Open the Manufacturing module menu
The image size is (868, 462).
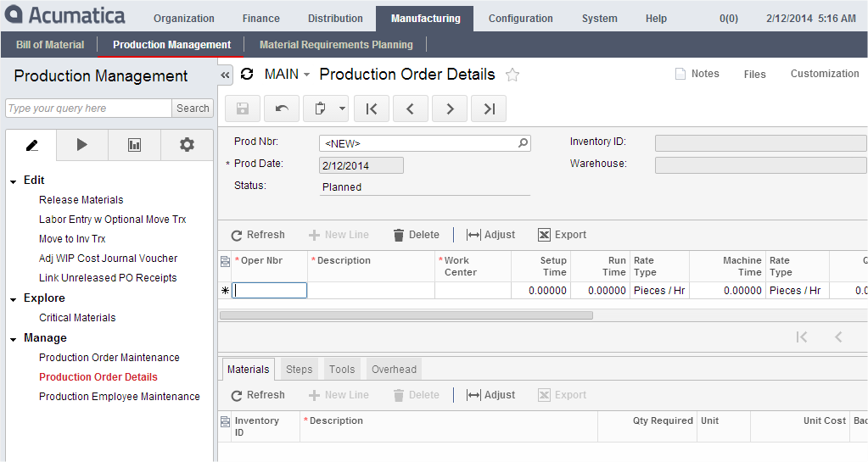[425, 19]
